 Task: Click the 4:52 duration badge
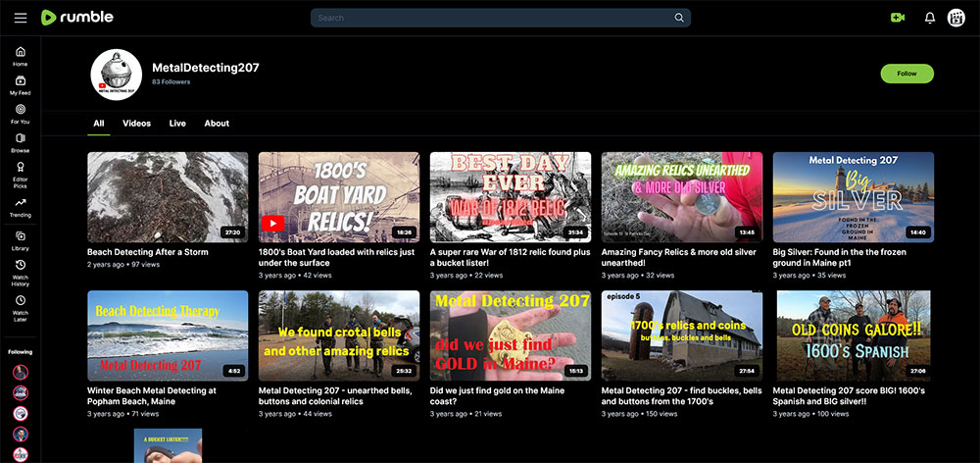[x=234, y=371]
